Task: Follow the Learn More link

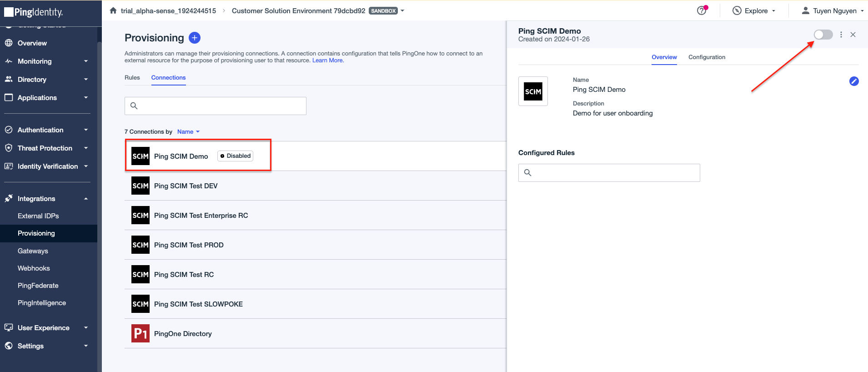Action: coord(328,60)
